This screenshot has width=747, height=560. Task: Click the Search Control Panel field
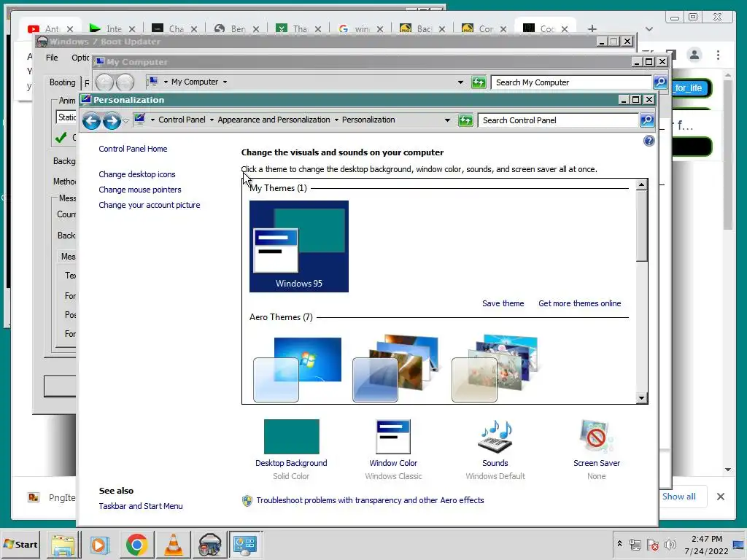[558, 120]
